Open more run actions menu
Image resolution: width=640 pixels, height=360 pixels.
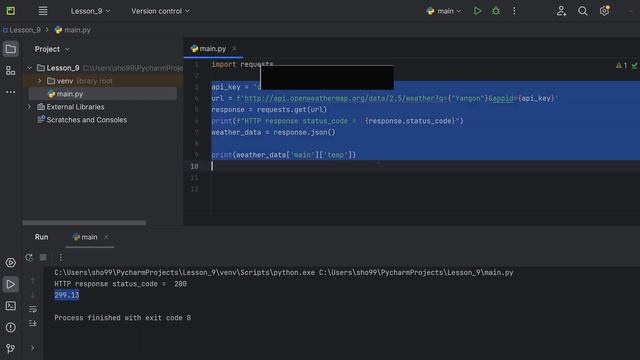[514, 11]
